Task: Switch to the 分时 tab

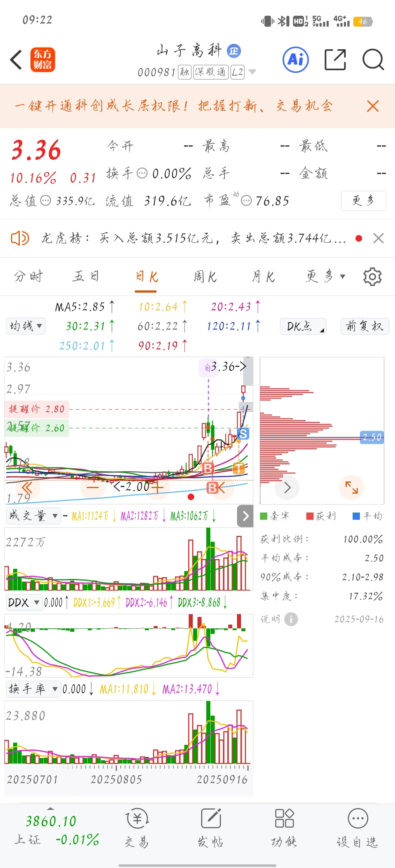Action: (x=29, y=277)
